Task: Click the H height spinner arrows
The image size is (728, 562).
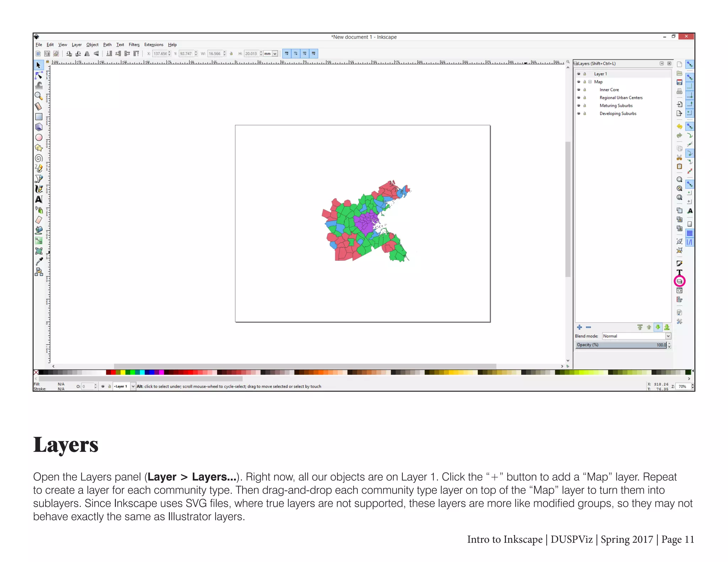Action: pyautogui.click(x=261, y=54)
